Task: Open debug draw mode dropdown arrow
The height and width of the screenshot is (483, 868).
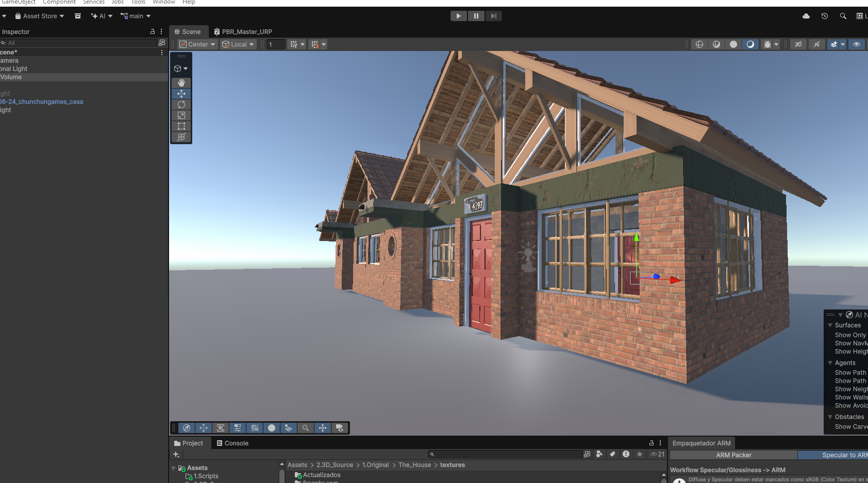Action: point(776,44)
